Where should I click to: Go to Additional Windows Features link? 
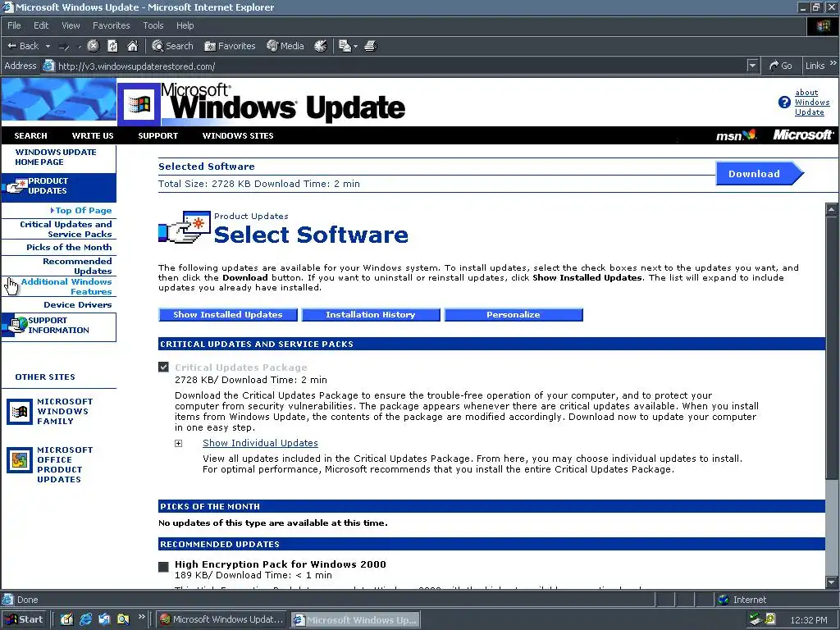coord(66,286)
